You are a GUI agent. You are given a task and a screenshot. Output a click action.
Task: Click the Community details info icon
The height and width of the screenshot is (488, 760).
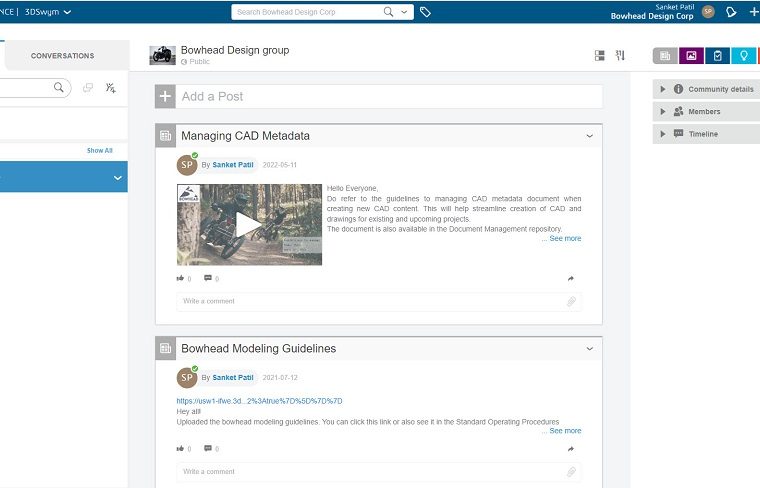coord(678,89)
